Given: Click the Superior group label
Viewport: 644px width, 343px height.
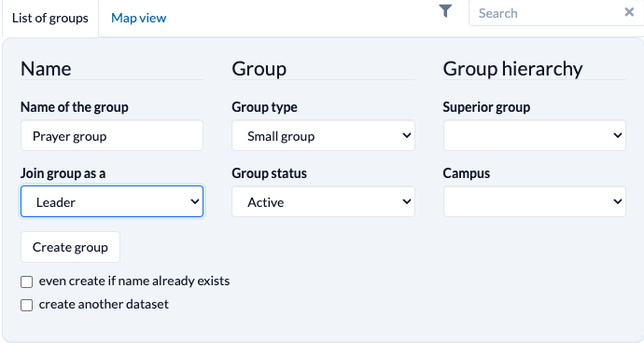Looking at the screenshot, I should 486,107.
